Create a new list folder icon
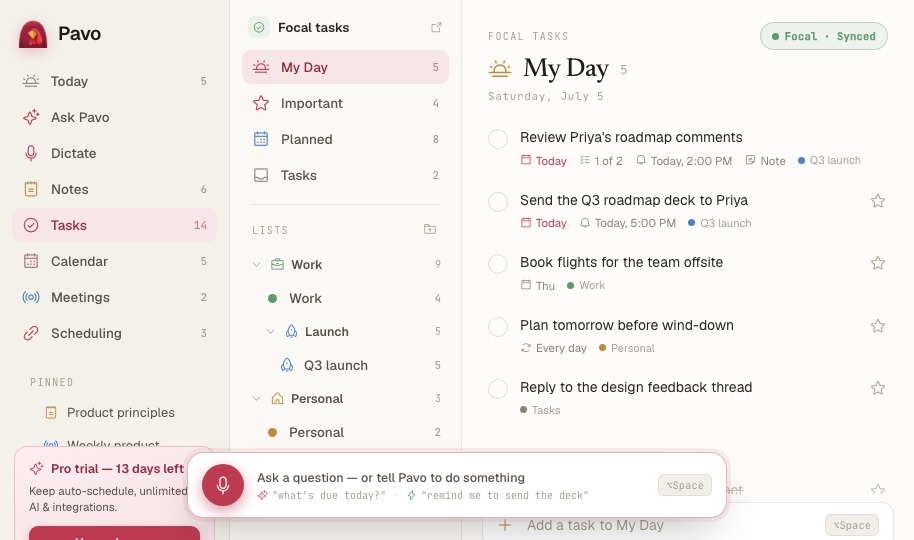The image size is (914, 540). (x=430, y=229)
